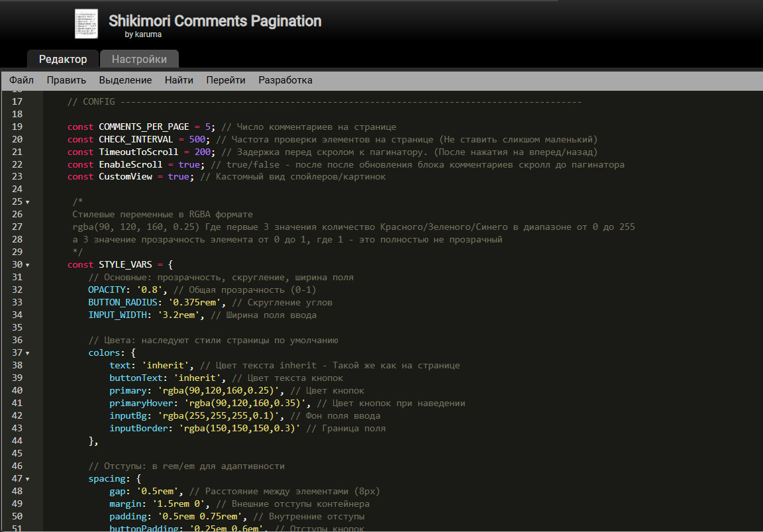Collapse the comment block at line 25
Viewport: 763px width, 532px height.
[x=28, y=202]
